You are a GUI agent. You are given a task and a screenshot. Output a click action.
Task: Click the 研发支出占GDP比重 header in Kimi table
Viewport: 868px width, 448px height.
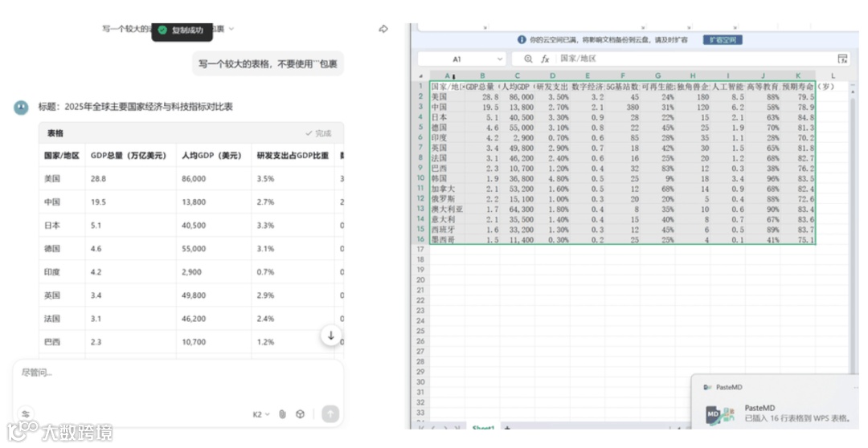293,156
